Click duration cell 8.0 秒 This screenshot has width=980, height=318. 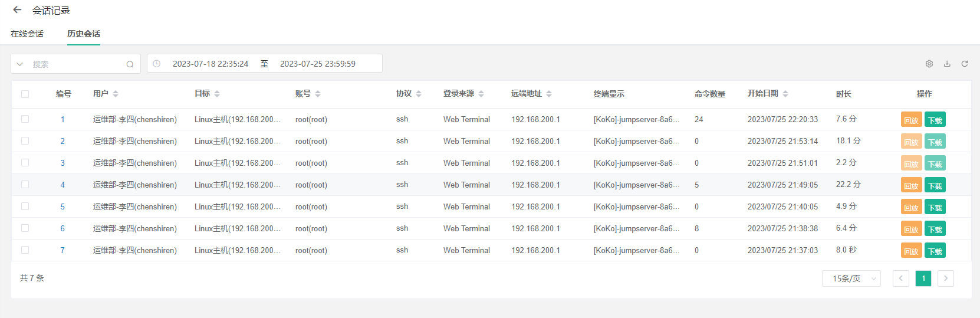pyautogui.click(x=846, y=250)
